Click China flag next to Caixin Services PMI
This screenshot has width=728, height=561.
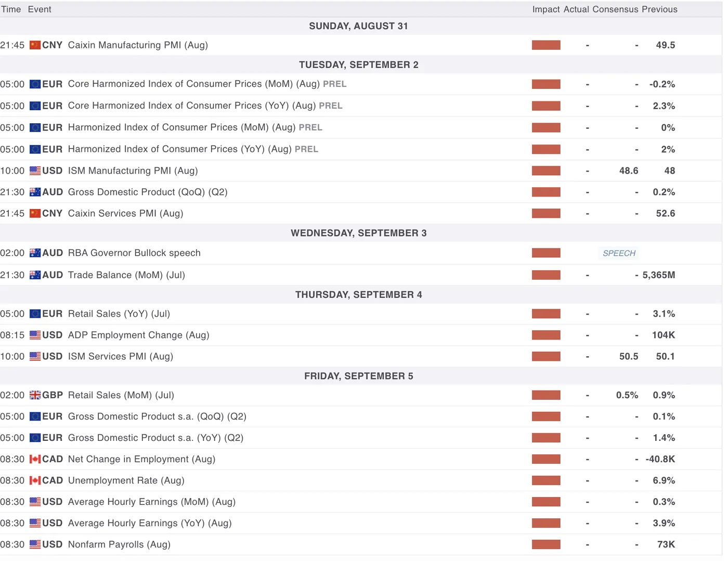click(35, 213)
